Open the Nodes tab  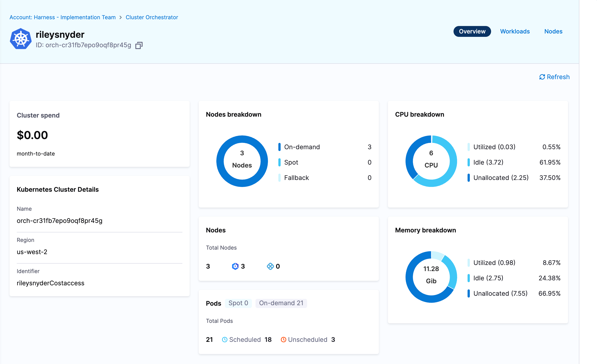pyautogui.click(x=553, y=31)
